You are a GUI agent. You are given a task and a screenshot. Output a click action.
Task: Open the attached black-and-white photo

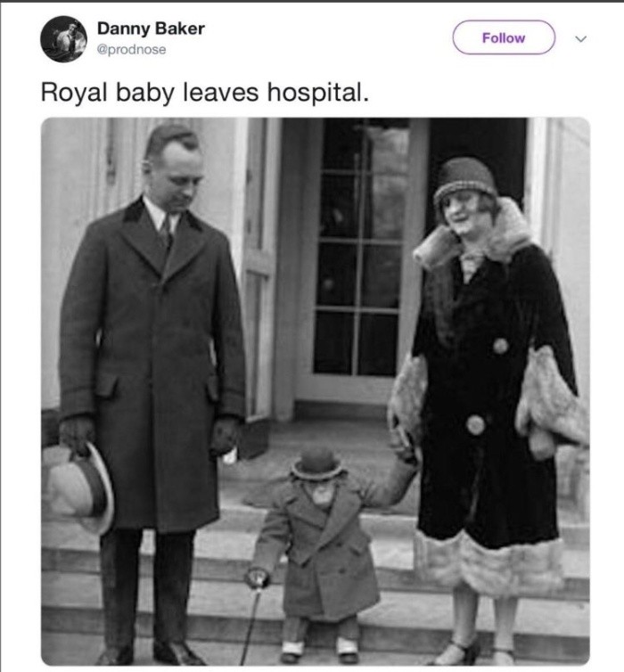click(315, 390)
